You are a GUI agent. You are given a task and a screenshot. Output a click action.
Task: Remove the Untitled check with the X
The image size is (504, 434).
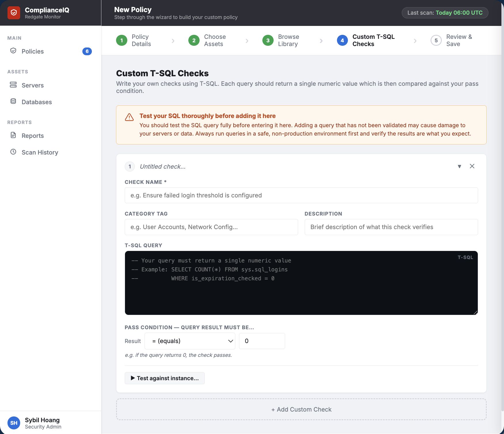[x=472, y=166]
